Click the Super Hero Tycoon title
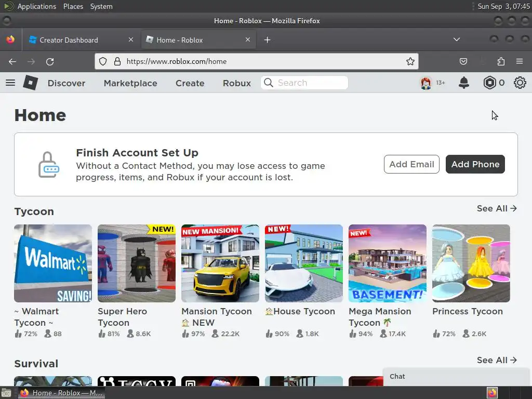 pyautogui.click(x=123, y=317)
